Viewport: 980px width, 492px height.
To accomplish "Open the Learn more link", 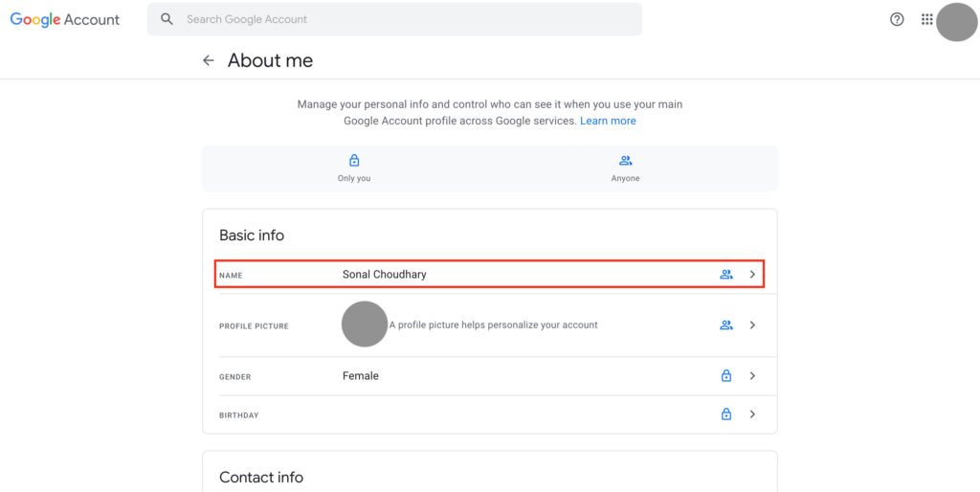I will point(608,122).
